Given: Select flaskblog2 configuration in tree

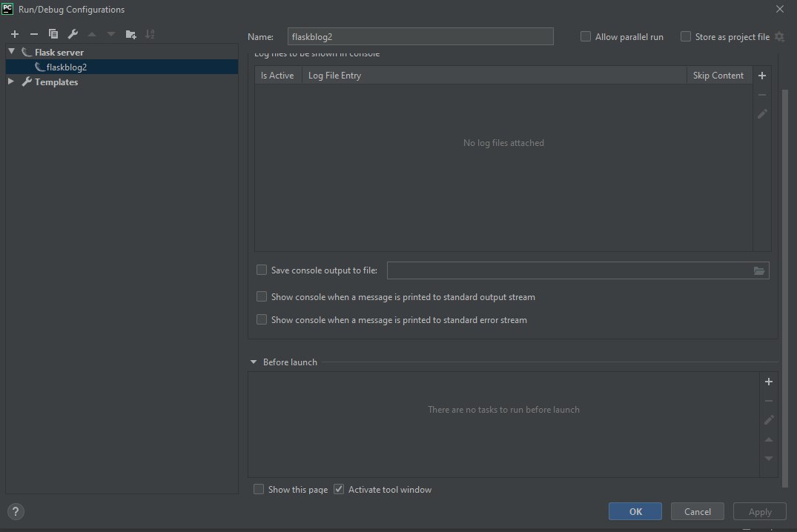Looking at the screenshot, I should 67,67.
